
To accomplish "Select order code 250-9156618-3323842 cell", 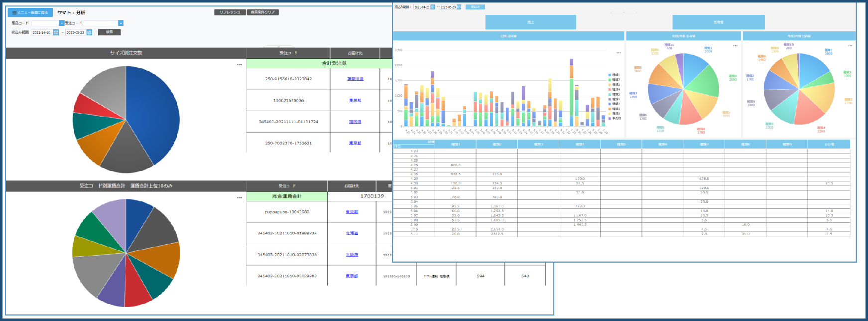I will coord(288,79).
